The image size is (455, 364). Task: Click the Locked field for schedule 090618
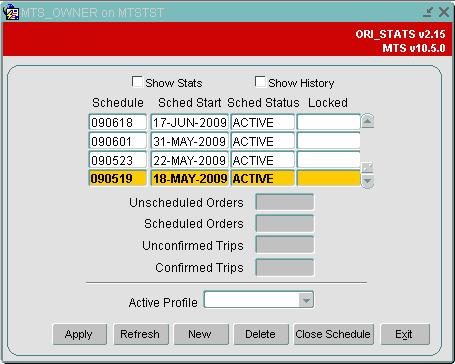pyautogui.click(x=329, y=122)
